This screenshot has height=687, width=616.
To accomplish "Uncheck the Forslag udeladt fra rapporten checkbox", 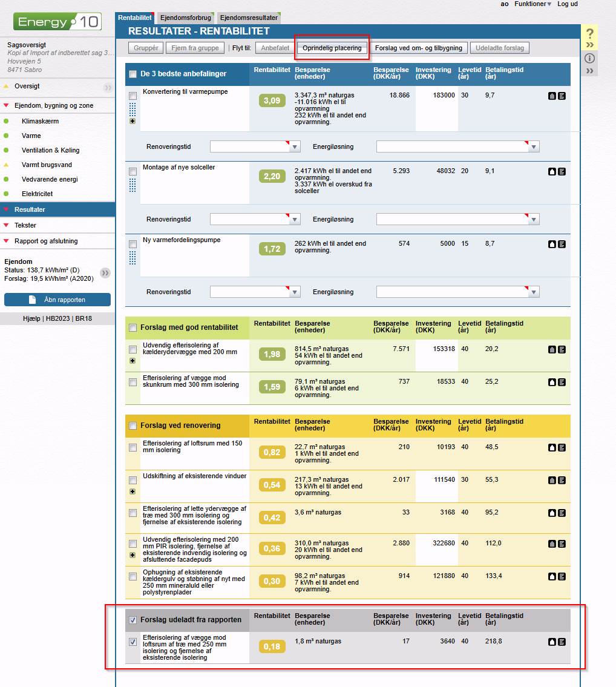I will pos(133,620).
